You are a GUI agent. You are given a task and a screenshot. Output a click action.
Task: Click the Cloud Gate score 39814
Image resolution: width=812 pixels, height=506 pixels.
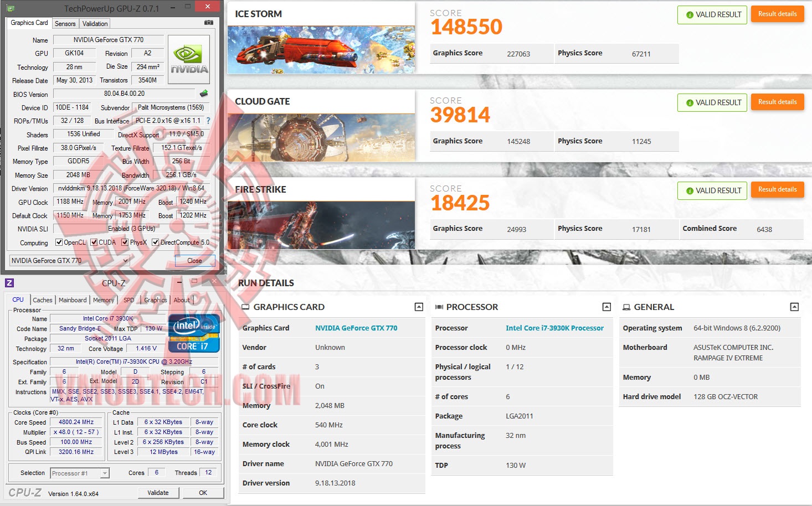460,115
